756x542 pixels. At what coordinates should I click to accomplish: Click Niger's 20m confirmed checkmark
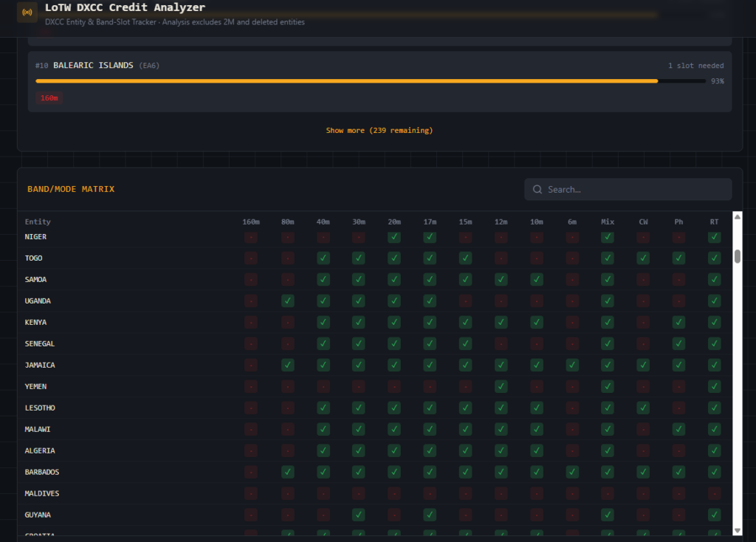click(394, 237)
